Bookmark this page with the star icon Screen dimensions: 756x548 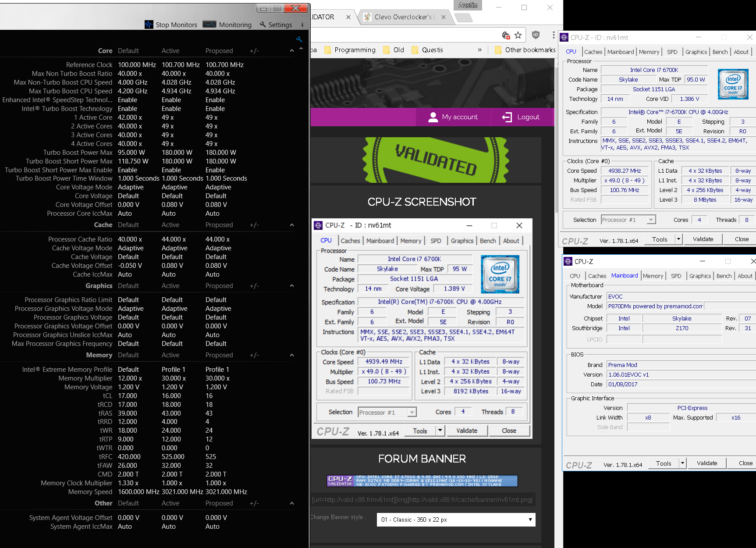click(x=518, y=35)
